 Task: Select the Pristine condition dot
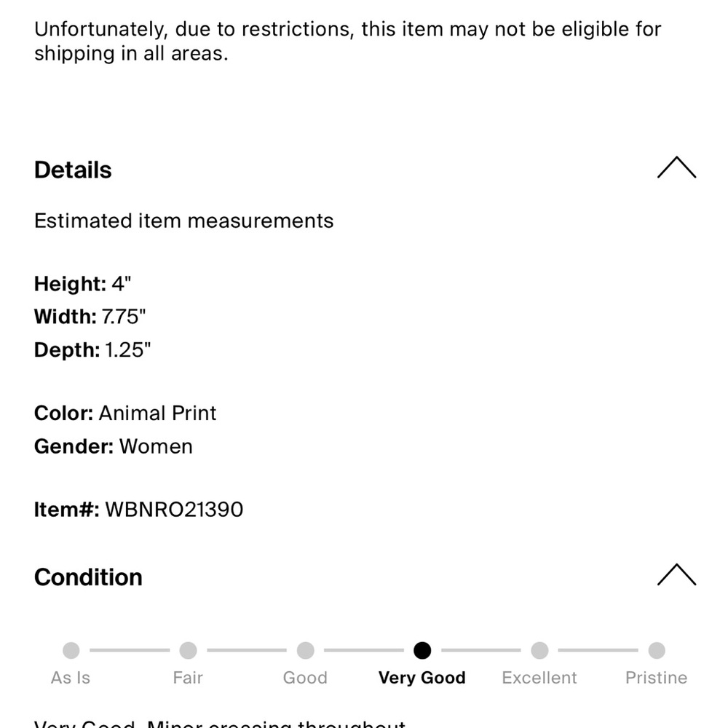coord(657,650)
